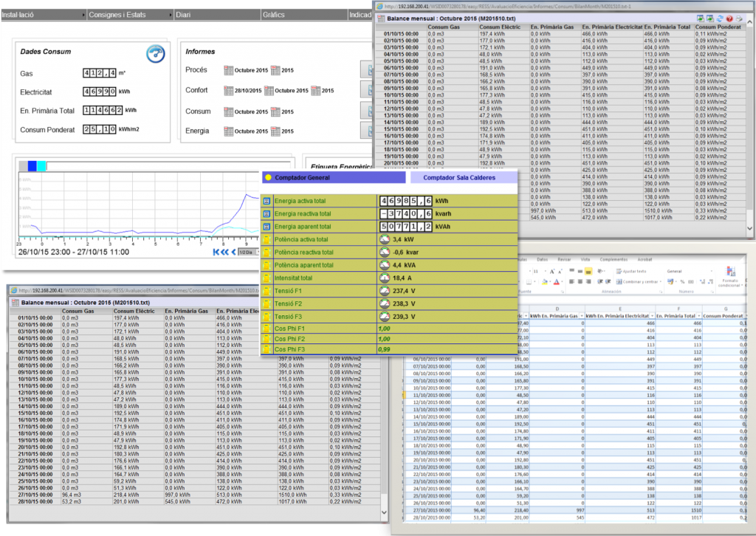The height and width of the screenshot is (536, 756).
Task: Click first export icon in top Balance window
Action: [701, 18]
